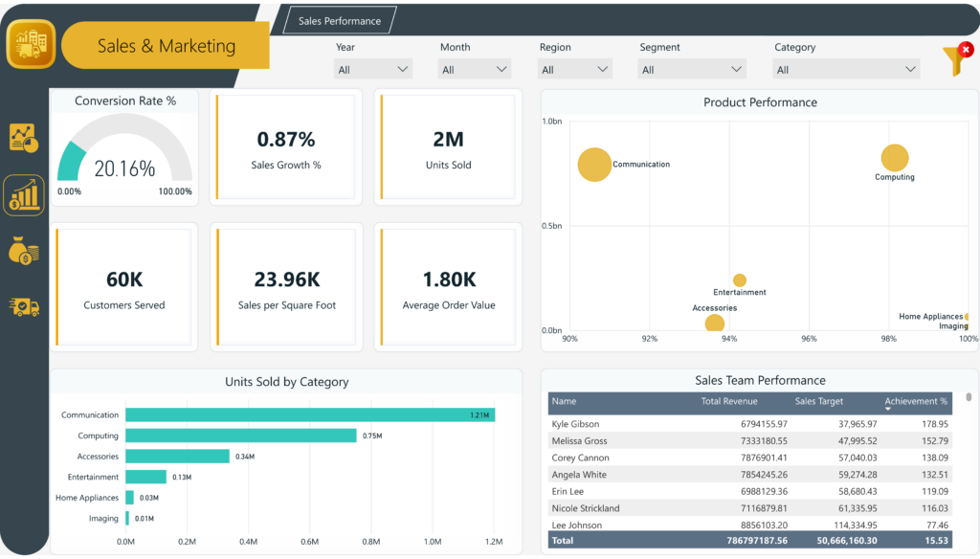
Task: Switch to the Sales Performance tab
Action: [x=340, y=21]
